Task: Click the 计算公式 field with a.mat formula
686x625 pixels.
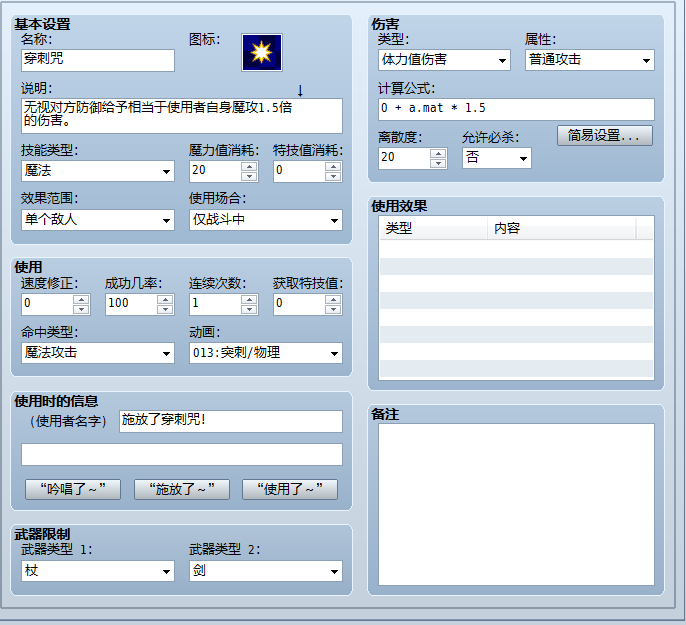Action: click(x=516, y=109)
